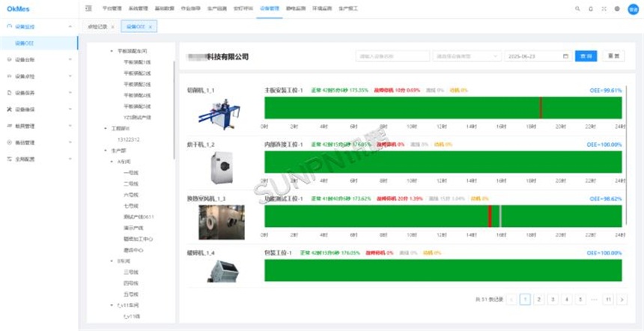This screenshot has height=331, width=644.
Task: Click the 设备维修 tools icon in the sidebar
Action: 10,109
